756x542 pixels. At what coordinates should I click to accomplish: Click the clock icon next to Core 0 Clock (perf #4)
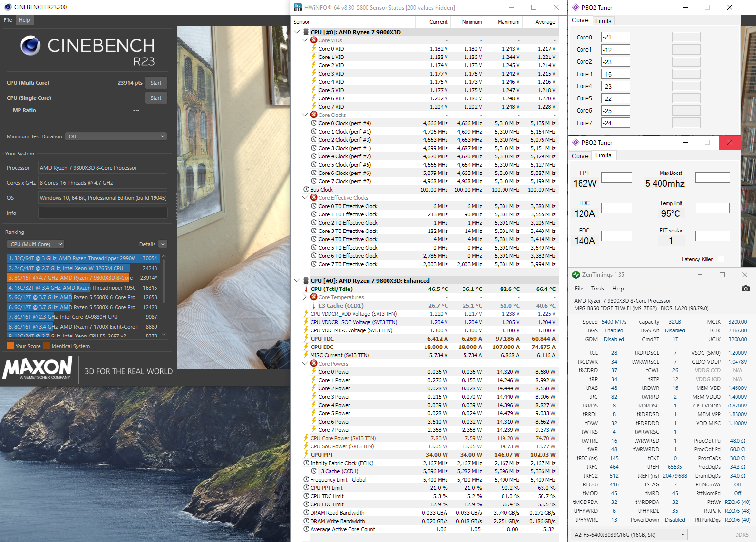tap(314, 123)
